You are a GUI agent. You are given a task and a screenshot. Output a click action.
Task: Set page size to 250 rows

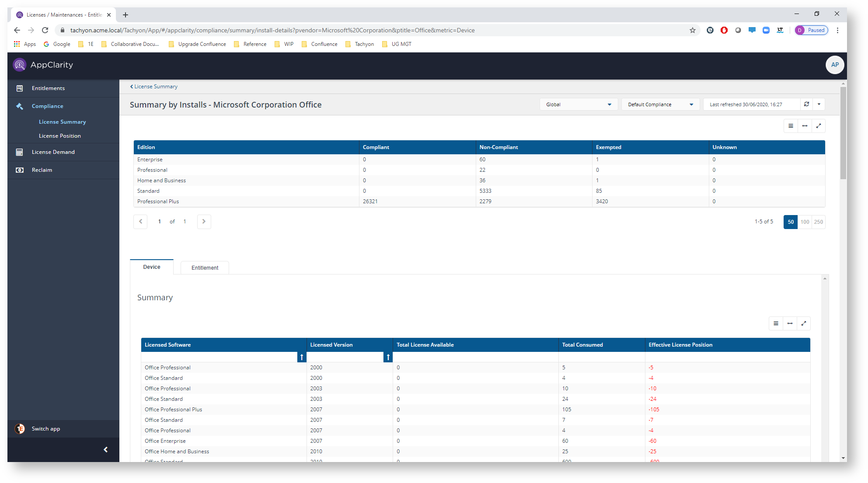(x=819, y=222)
